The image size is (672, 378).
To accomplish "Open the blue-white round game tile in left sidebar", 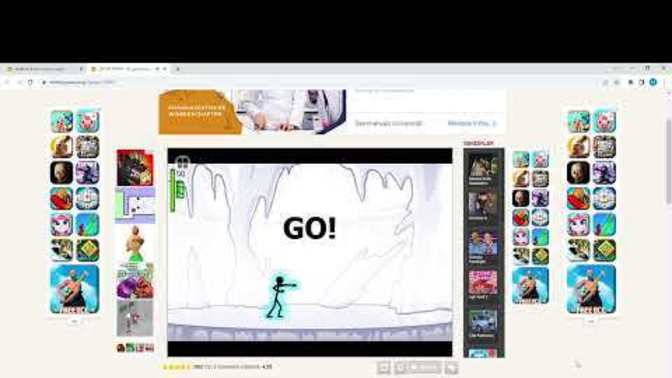I will tap(88, 198).
